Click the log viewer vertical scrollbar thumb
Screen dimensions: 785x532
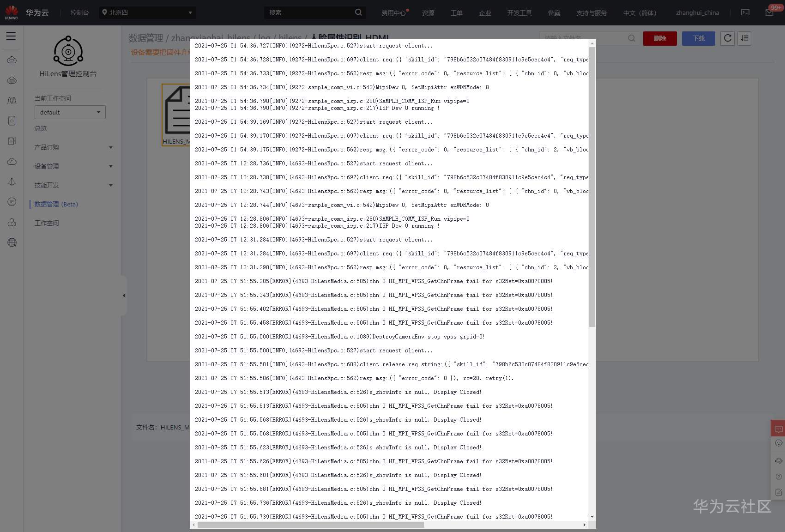tap(592, 187)
